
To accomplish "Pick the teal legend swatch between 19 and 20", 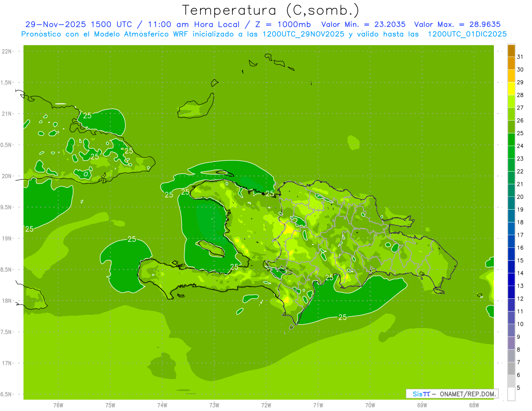I will [x=511, y=203].
